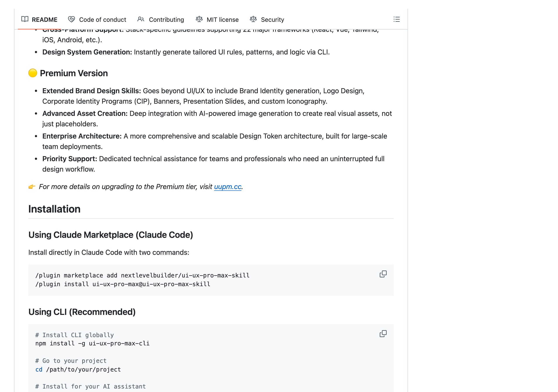Click 'Extended Brand Design Skills:' bold text
Viewport: 558px width, 392px height.
92,91
